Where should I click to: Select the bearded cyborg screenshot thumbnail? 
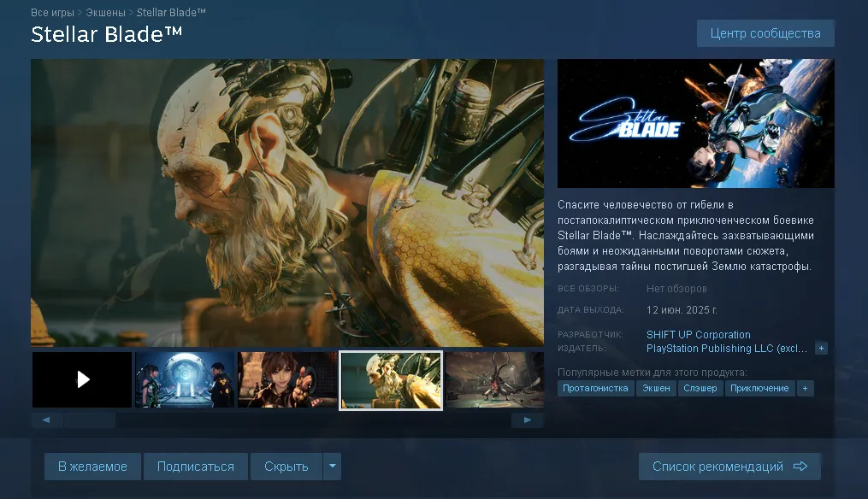point(391,380)
